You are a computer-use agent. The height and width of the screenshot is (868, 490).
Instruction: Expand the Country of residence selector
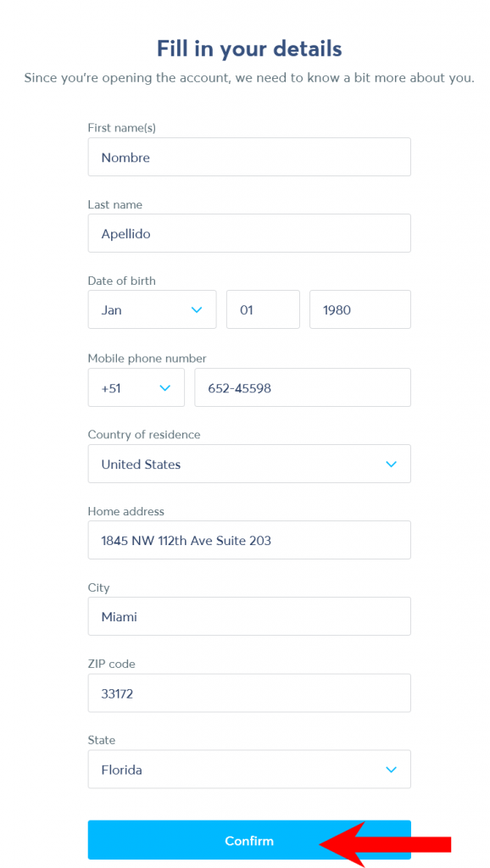click(249, 464)
